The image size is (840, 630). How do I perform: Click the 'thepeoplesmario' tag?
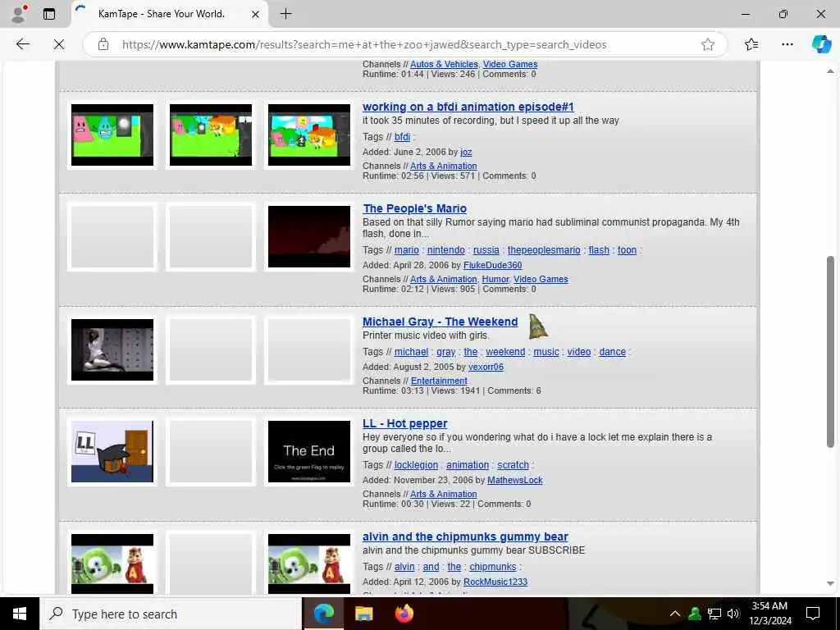point(544,250)
